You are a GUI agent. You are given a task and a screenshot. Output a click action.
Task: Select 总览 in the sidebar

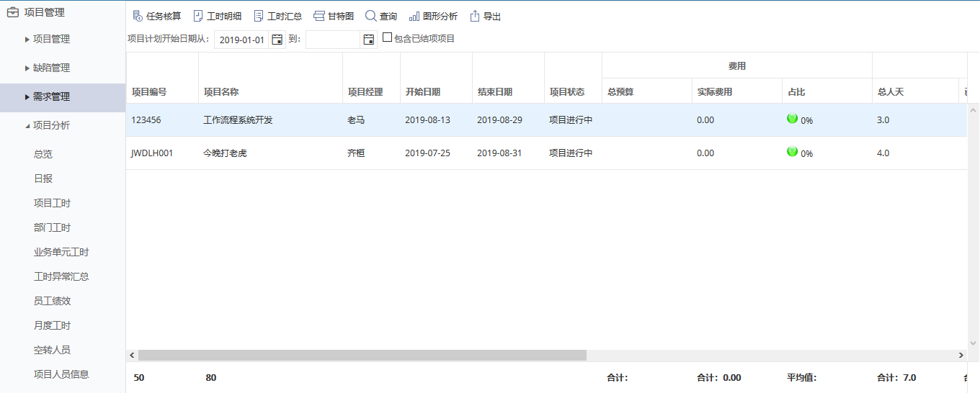coord(43,154)
